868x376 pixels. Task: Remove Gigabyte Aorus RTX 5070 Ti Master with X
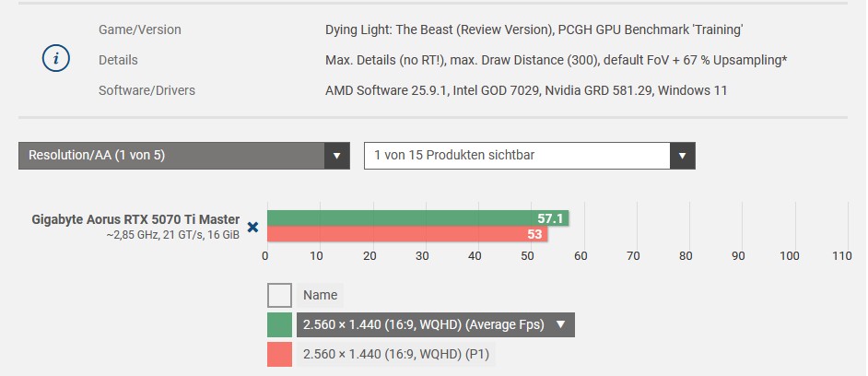pos(253,227)
